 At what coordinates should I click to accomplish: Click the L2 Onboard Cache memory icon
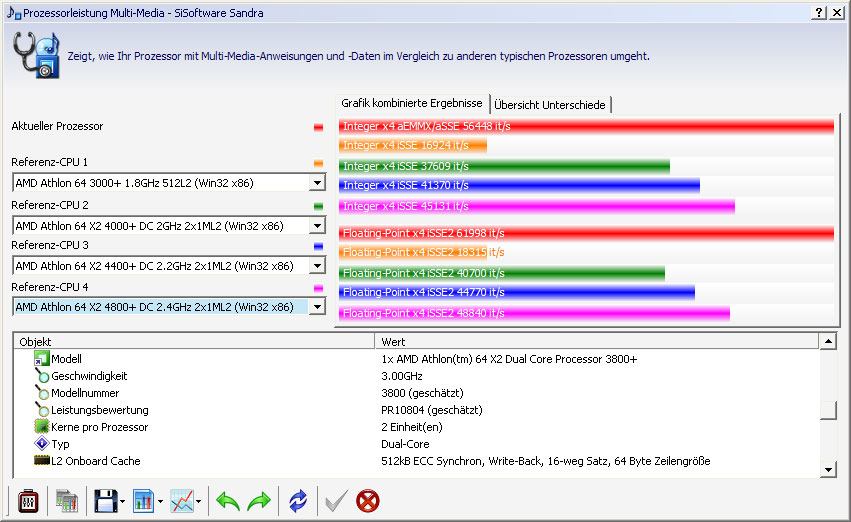coord(42,460)
